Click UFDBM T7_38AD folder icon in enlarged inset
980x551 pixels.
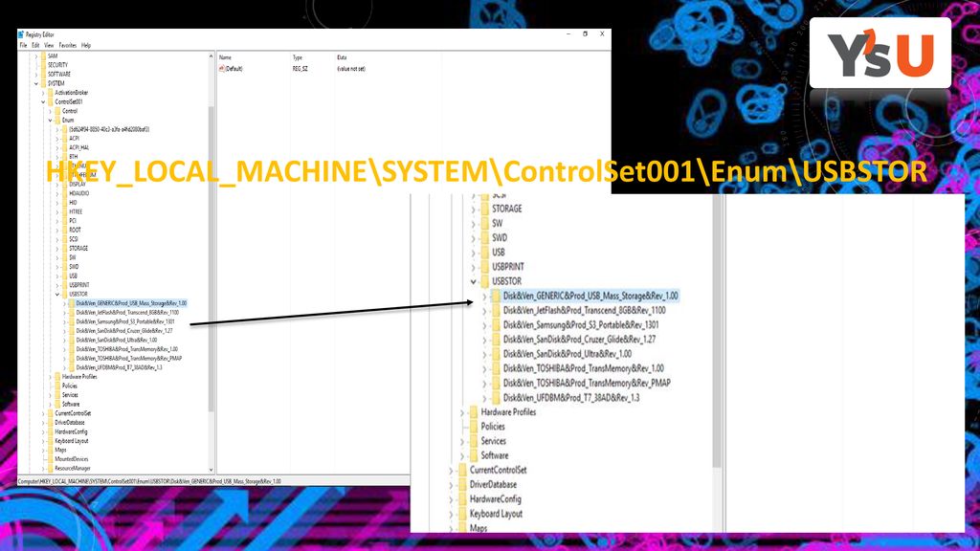[496, 398]
